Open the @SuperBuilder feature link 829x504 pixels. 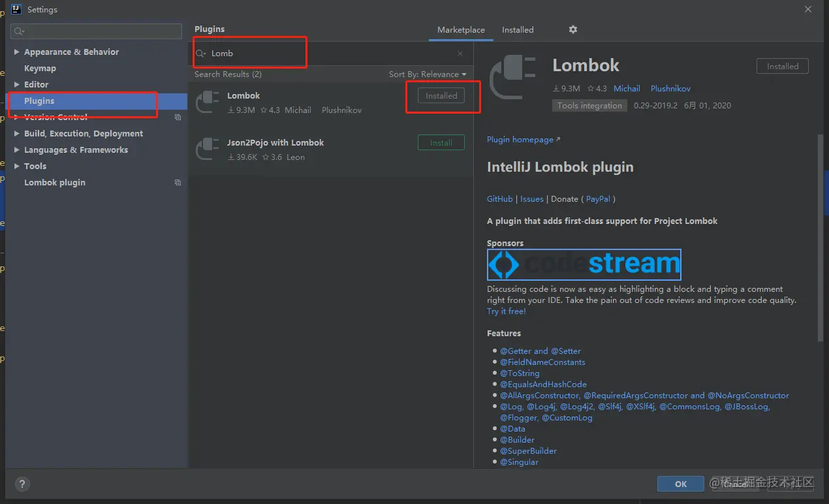[x=528, y=451]
